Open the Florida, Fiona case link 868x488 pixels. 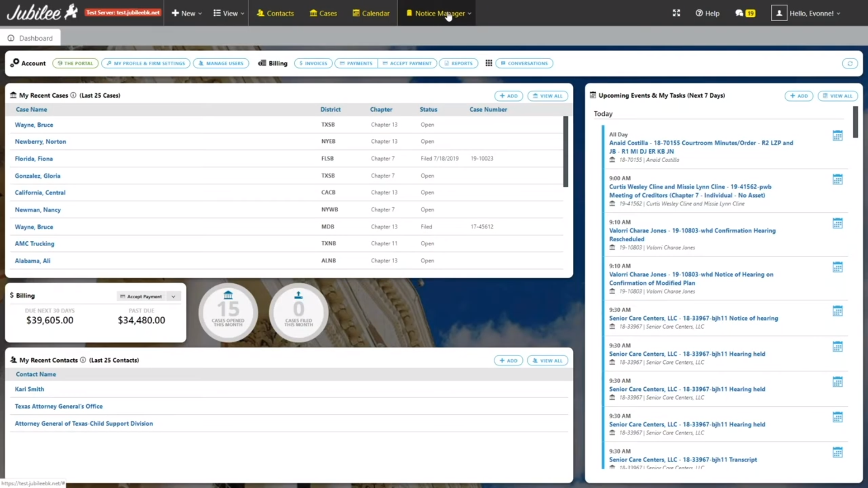click(x=34, y=159)
